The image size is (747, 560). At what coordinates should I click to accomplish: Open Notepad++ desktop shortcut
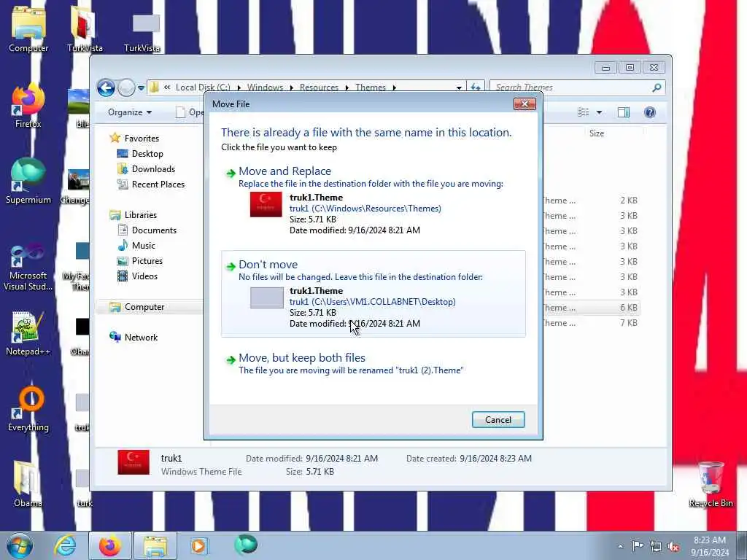pyautogui.click(x=28, y=333)
